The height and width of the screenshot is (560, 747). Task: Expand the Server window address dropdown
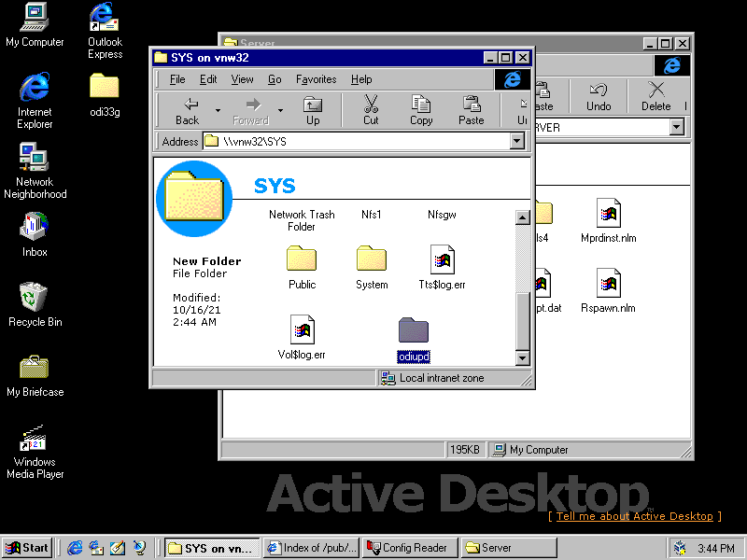[x=676, y=127]
